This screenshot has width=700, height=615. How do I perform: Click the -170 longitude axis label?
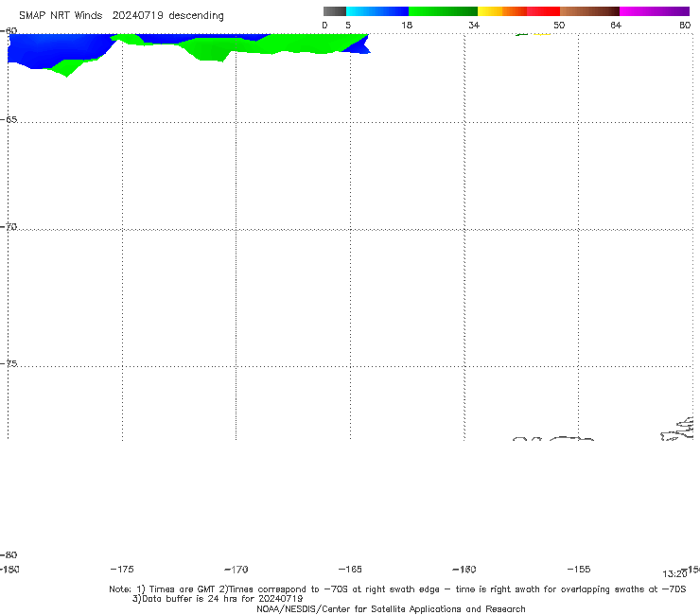tap(236, 570)
